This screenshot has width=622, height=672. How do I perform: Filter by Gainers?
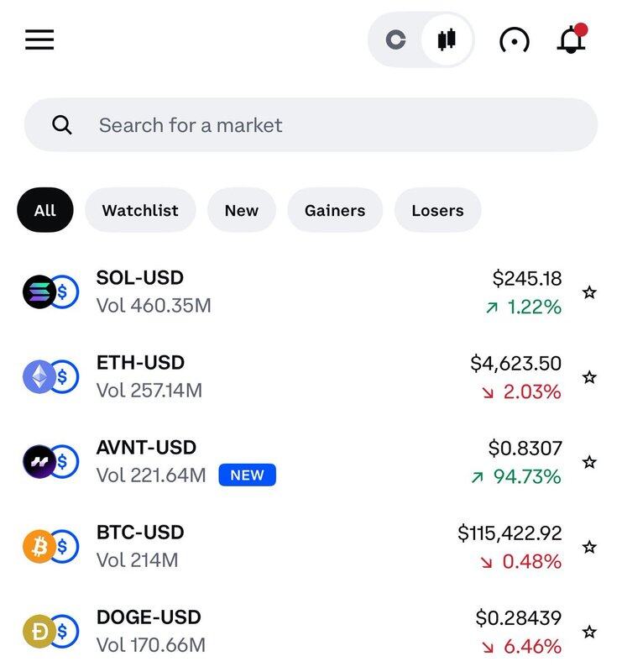pos(335,210)
